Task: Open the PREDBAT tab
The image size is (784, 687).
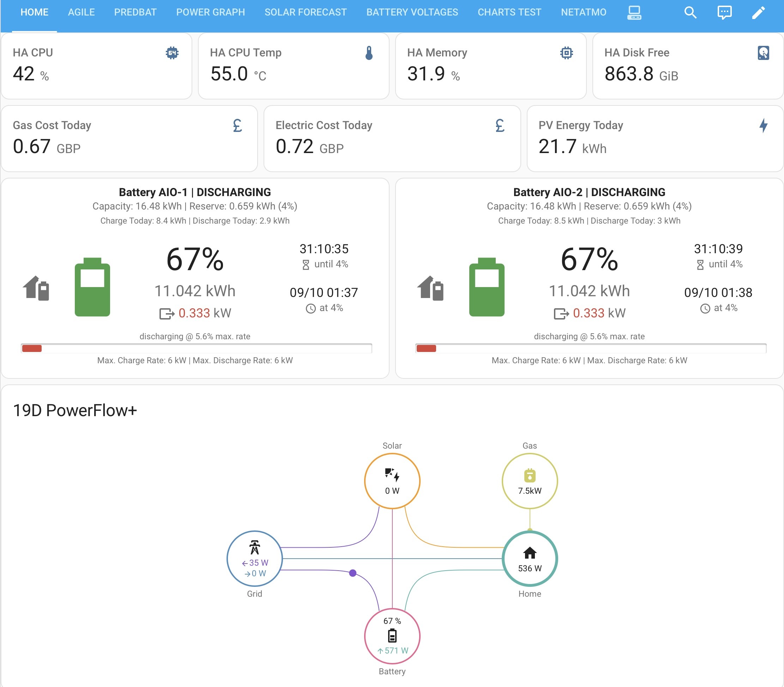Action: pos(135,12)
